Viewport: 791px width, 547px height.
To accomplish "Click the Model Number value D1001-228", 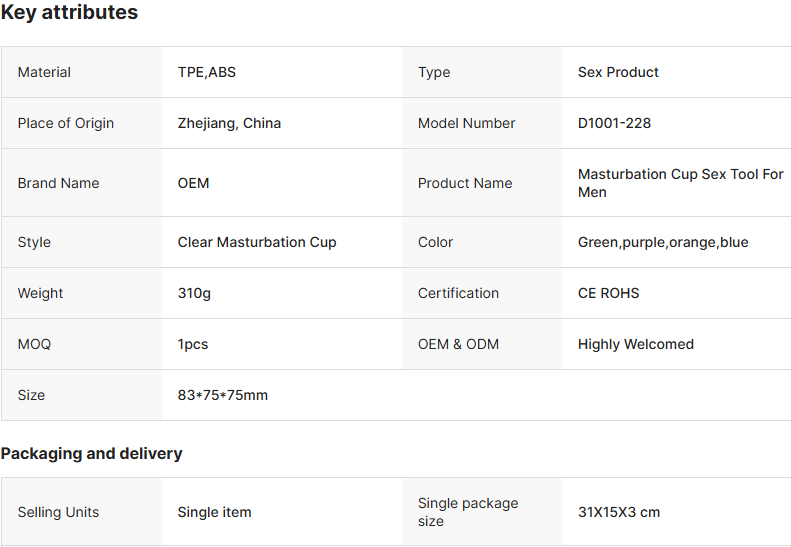I will click(614, 123).
